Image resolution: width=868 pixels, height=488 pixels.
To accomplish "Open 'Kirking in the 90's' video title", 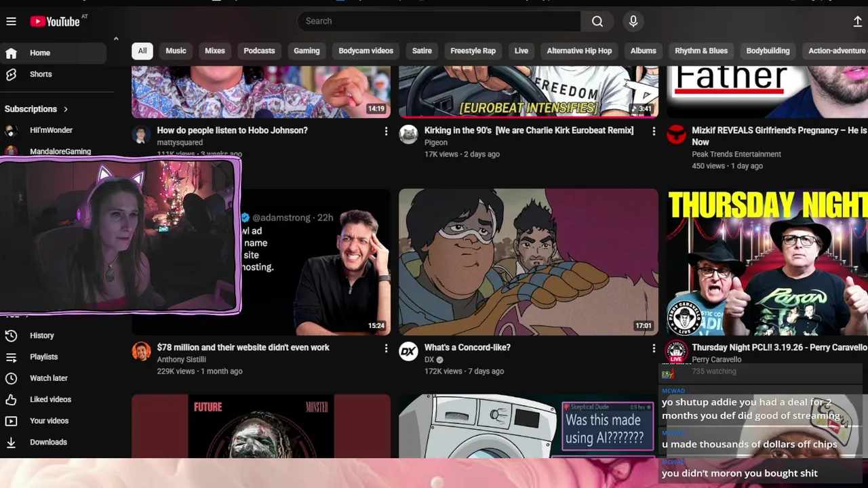I will 529,130.
